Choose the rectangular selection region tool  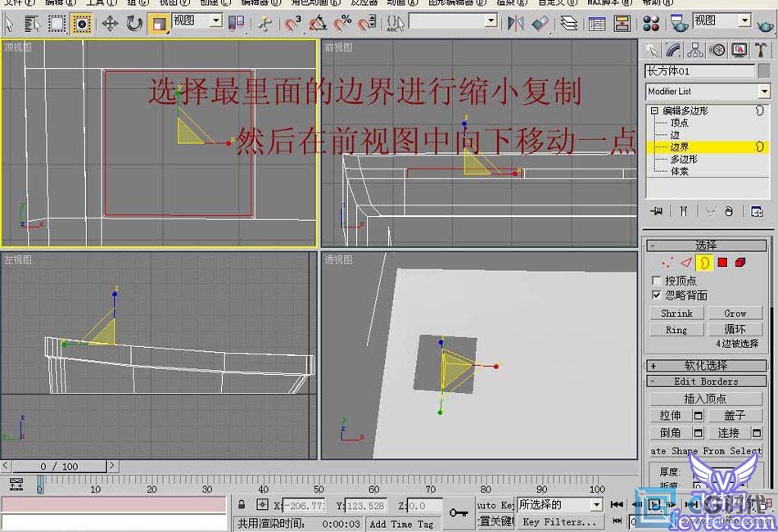(57, 23)
